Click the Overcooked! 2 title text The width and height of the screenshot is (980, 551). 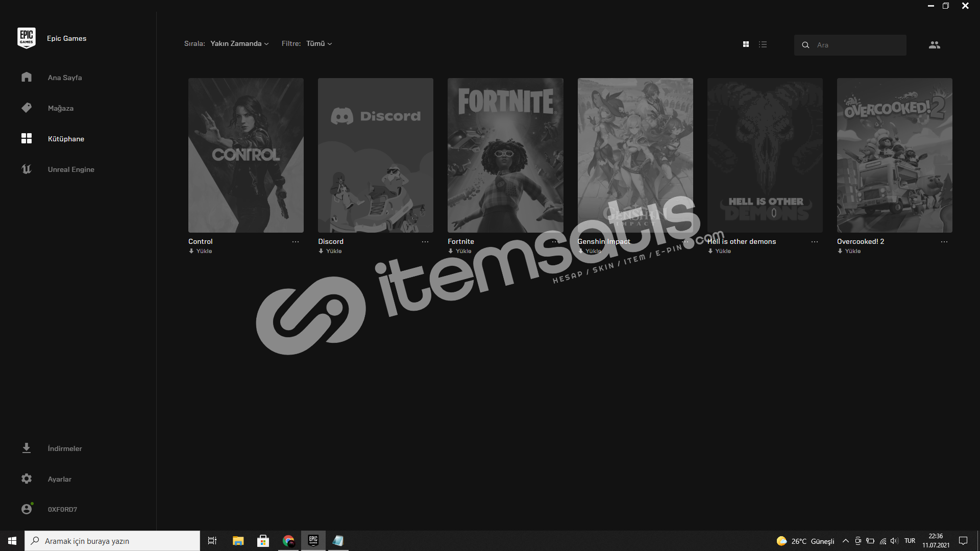861,241
